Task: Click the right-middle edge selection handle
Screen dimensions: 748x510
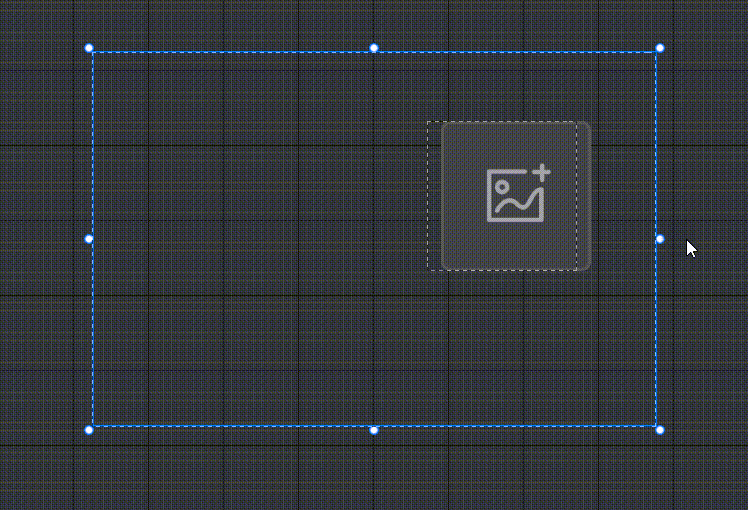Action: (660, 239)
